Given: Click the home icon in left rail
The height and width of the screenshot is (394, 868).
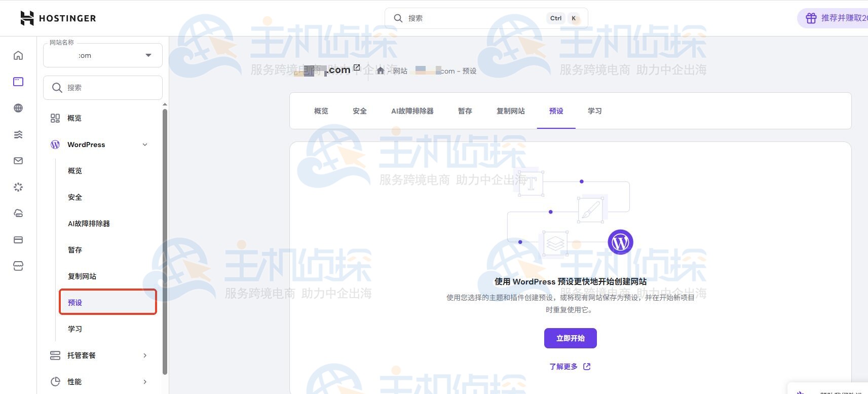Looking at the screenshot, I should pos(18,55).
